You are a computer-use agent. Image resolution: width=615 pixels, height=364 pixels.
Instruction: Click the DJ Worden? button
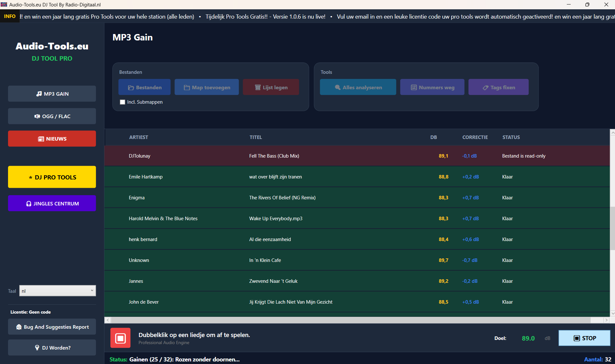(x=52, y=348)
